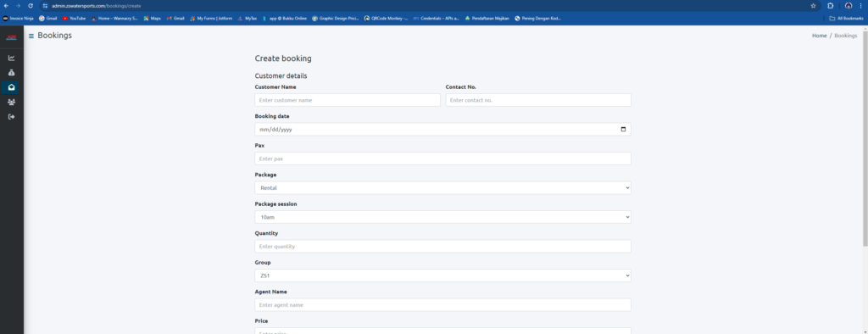The image size is (868, 334).
Task: Bookmark this page with the star icon
Action: tap(813, 6)
